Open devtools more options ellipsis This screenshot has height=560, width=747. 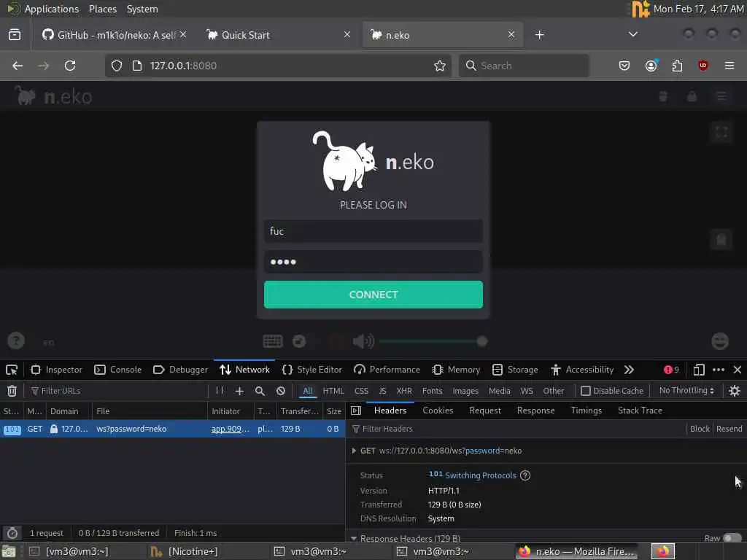click(x=719, y=370)
